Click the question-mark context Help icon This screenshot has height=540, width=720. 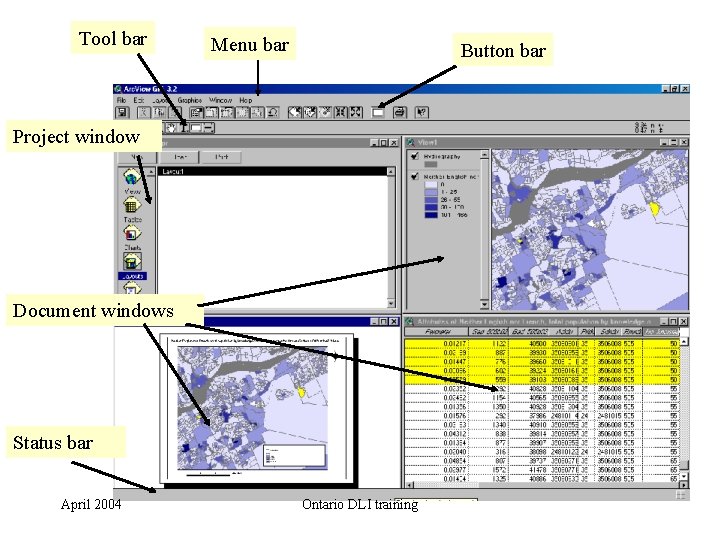422,112
